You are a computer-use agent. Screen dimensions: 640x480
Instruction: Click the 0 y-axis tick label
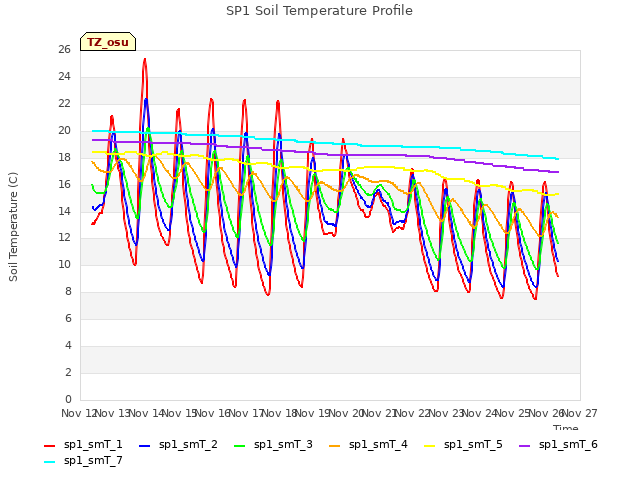click(x=68, y=399)
